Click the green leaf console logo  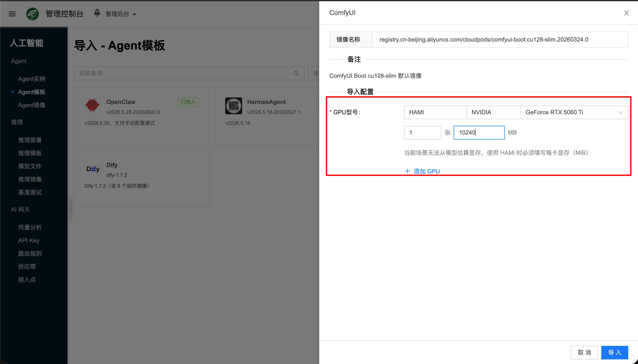click(x=33, y=14)
